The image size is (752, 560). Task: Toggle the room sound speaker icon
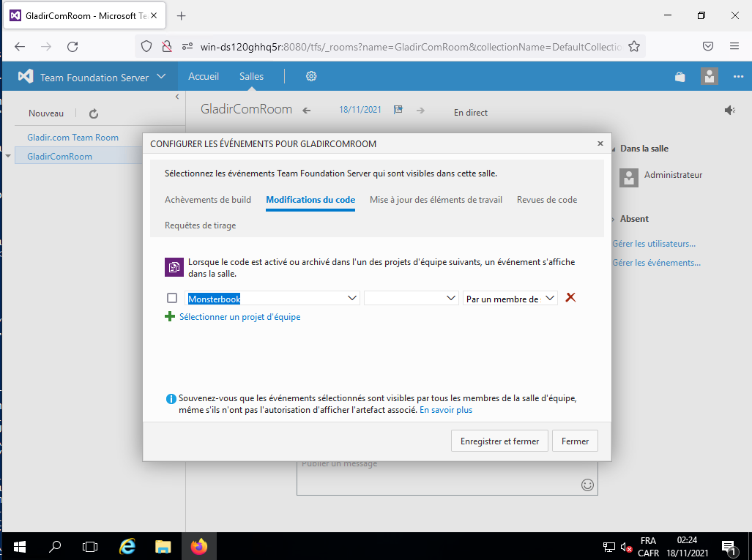[x=729, y=111]
